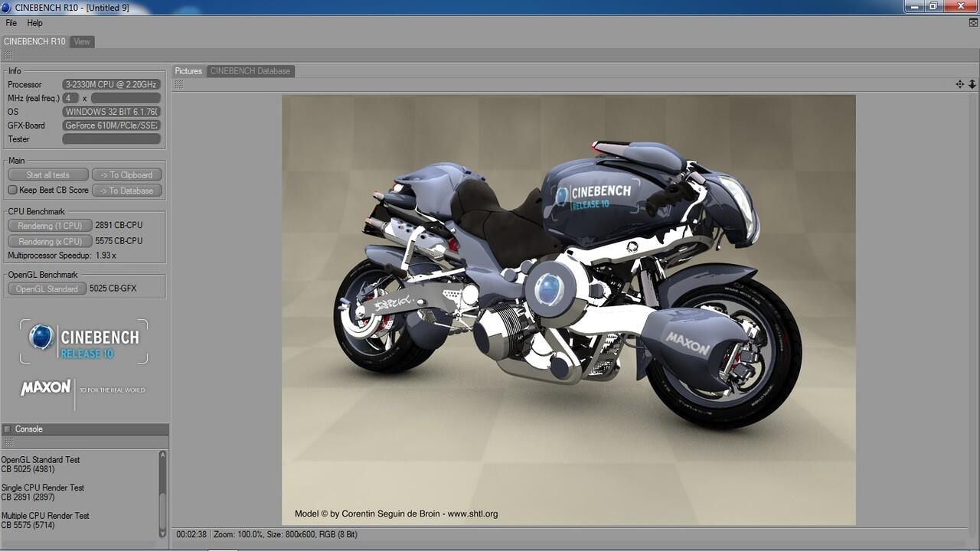The height and width of the screenshot is (551, 980).
Task: Click the model copyright caption text
Action: coord(397,514)
